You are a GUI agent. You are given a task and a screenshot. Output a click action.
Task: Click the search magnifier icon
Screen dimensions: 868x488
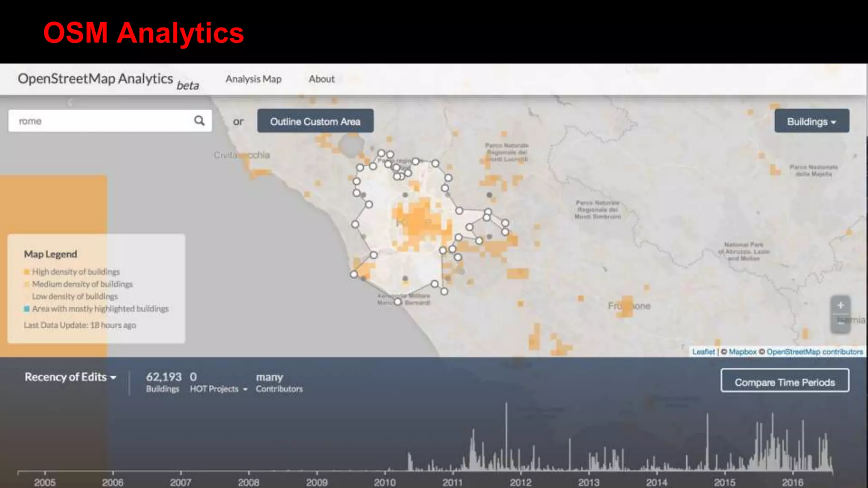[199, 121]
